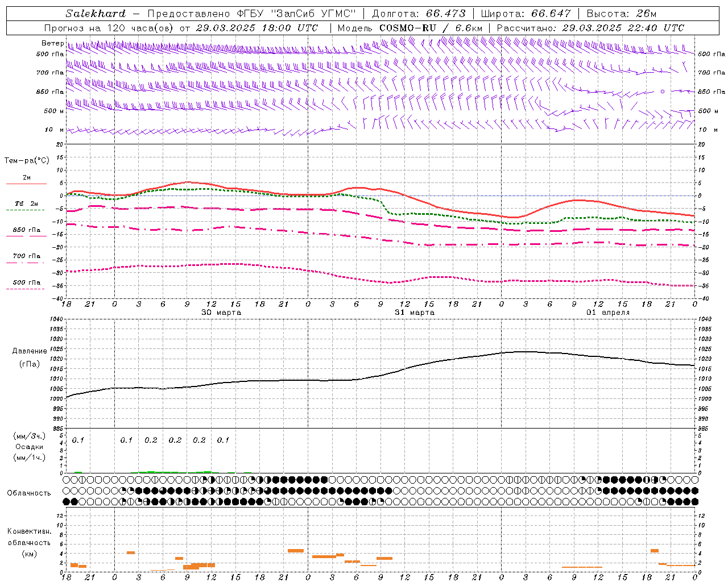Select the Широта: 66.647 latitude value

pyautogui.click(x=526, y=14)
